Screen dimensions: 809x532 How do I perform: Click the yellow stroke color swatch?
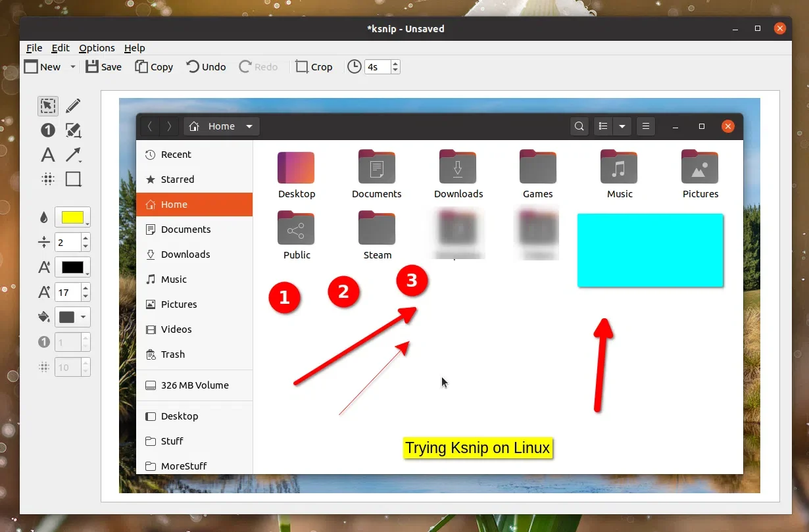(x=70, y=217)
